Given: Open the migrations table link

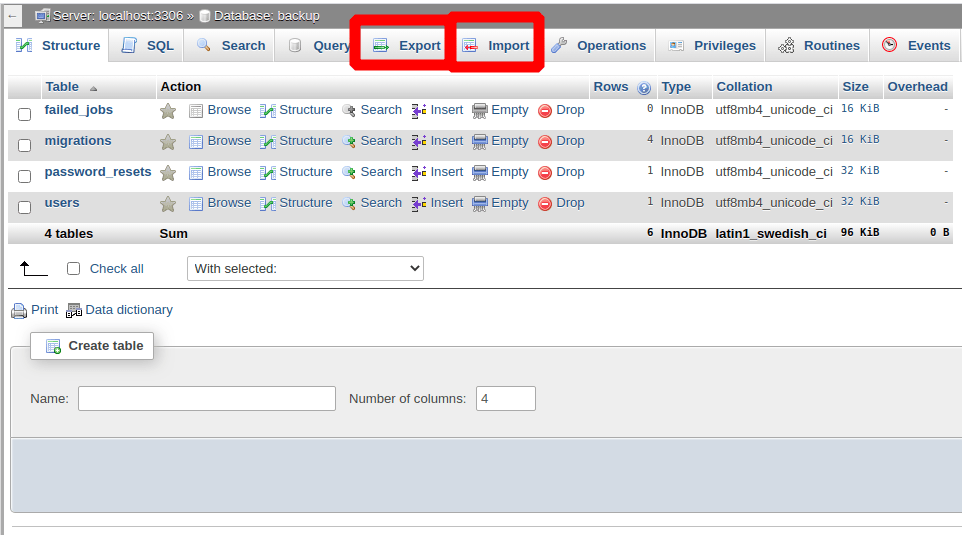Looking at the screenshot, I should pyautogui.click(x=78, y=140).
